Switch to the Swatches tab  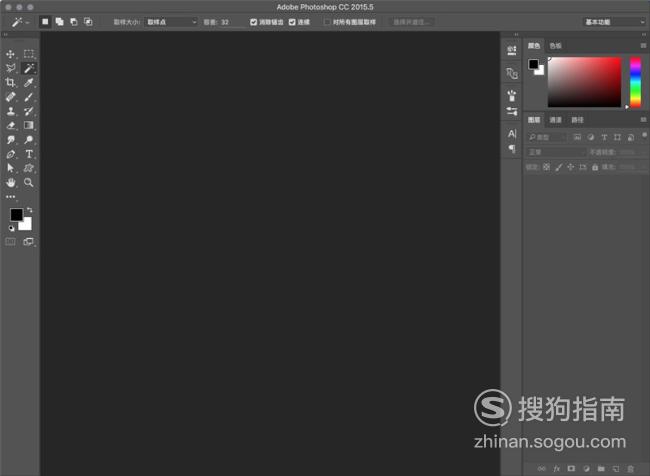click(x=555, y=46)
